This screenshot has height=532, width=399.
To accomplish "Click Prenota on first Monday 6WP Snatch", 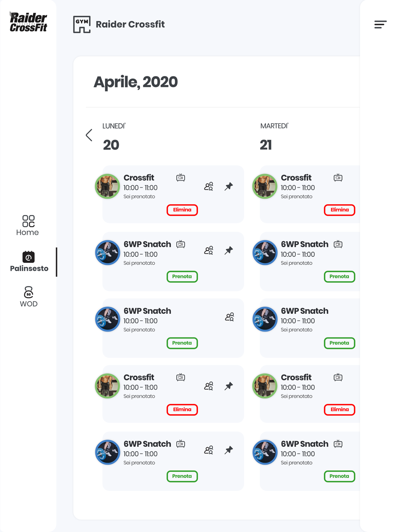I will (182, 276).
